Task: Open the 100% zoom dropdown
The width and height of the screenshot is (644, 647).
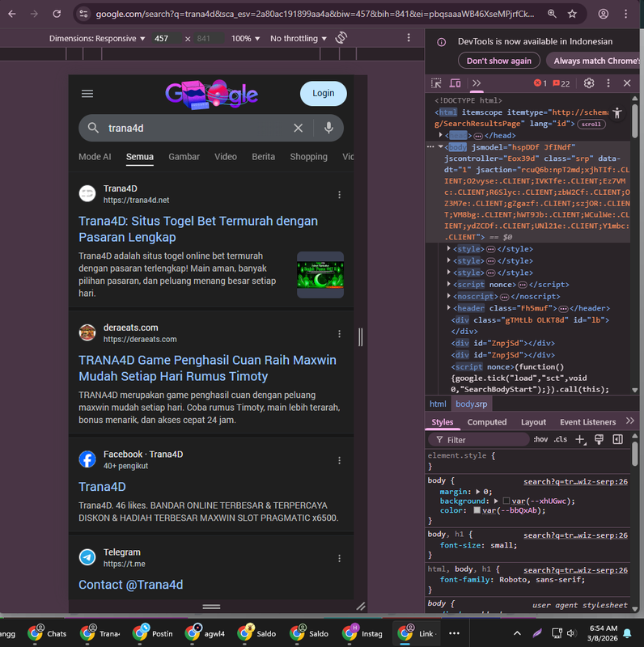Action: (x=245, y=38)
